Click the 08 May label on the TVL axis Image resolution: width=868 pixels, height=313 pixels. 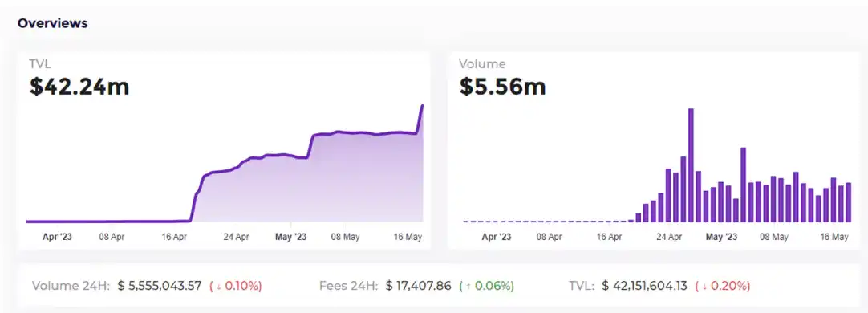tap(345, 237)
